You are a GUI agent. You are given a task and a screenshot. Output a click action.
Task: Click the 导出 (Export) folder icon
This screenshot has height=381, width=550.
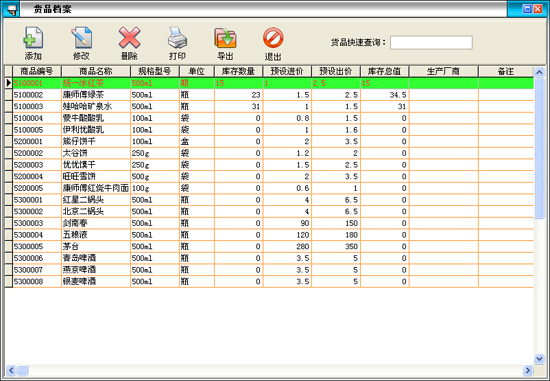coord(225,38)
